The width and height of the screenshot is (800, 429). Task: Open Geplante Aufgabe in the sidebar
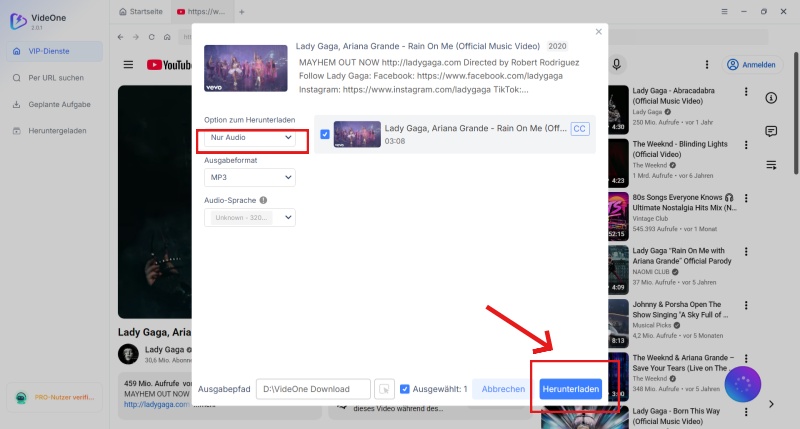[x=55, y=105]
